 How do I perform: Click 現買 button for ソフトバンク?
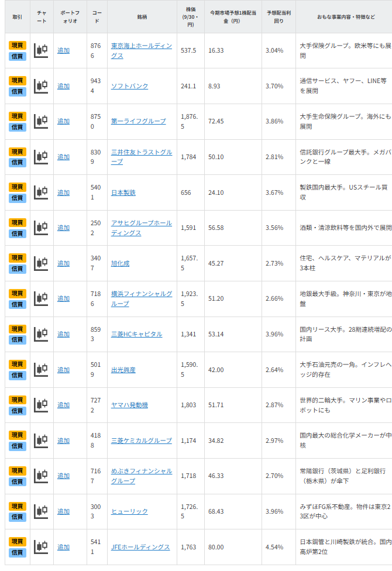(x=18, y=81)
